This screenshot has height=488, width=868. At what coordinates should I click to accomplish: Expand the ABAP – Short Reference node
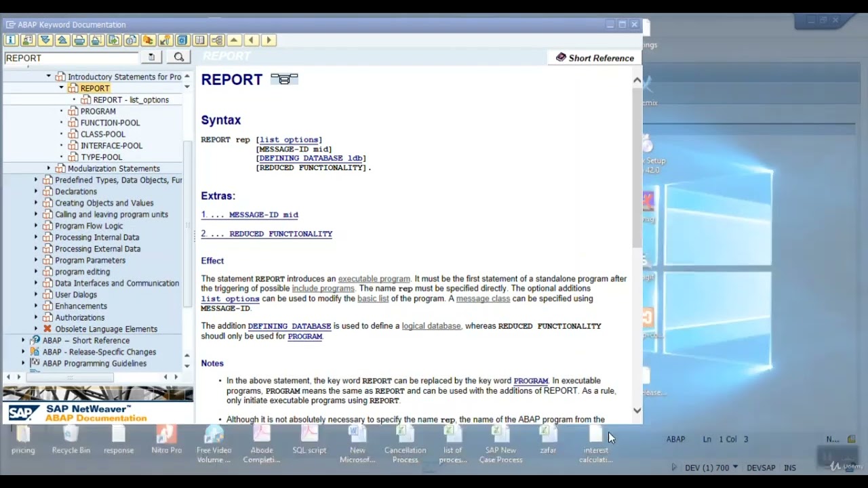pyautogui.click(x=23, y=340)
